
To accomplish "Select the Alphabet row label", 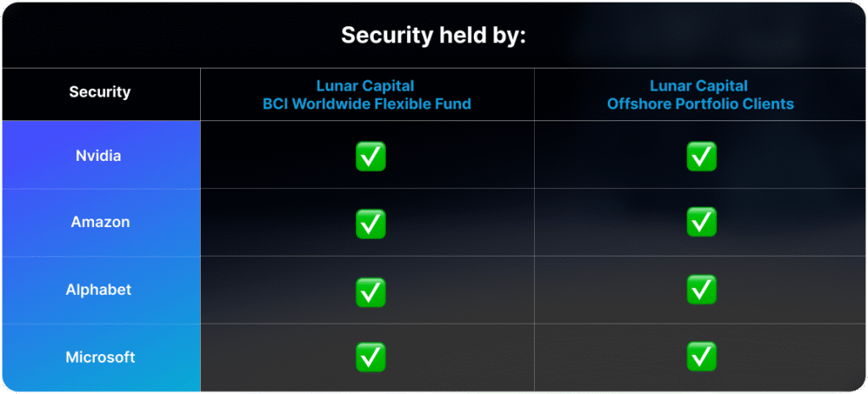I will [x=98, y=290].
